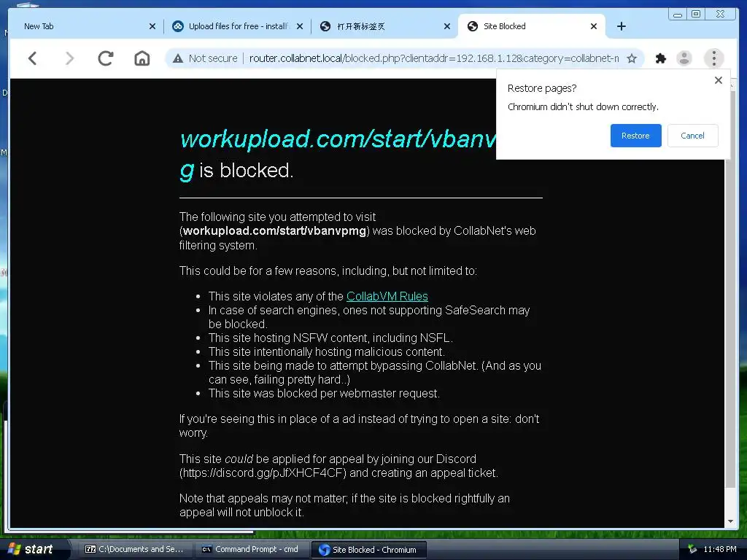The width and height of the screenshot is (747, 560).
Task: Switch to C:\Documents and Se... taskbar item
Action: 134,549
